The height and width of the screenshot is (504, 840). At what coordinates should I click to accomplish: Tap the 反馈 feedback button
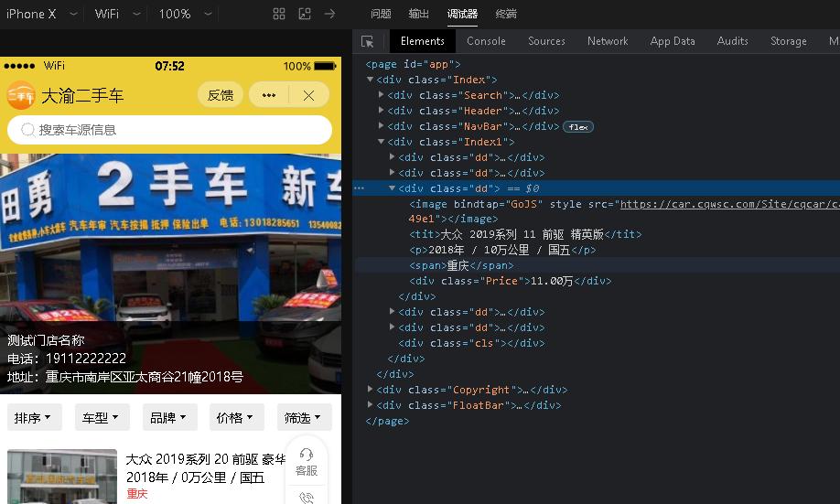pos(221,95)
